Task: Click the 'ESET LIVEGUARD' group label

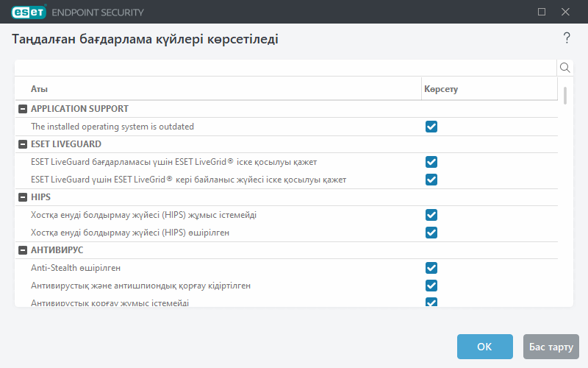Action: [66, 144]
